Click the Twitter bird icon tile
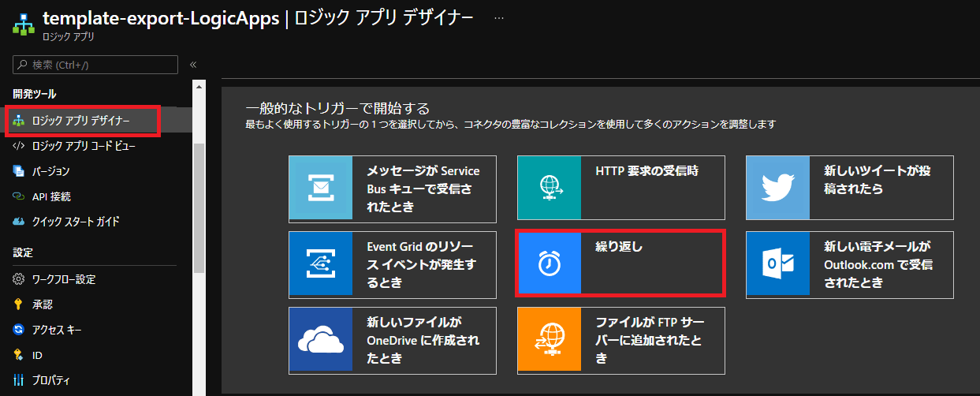980x396 pixels. (x=778, y=188)
